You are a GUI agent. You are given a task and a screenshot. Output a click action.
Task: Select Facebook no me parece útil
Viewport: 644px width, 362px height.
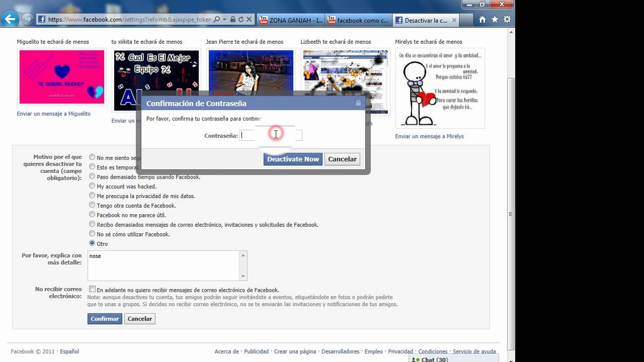click(92, 215)
